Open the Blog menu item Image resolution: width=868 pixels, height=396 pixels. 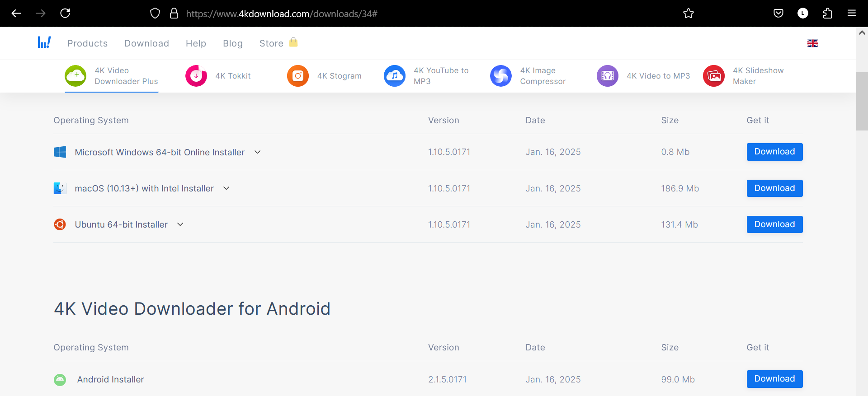tap(233, 43)
